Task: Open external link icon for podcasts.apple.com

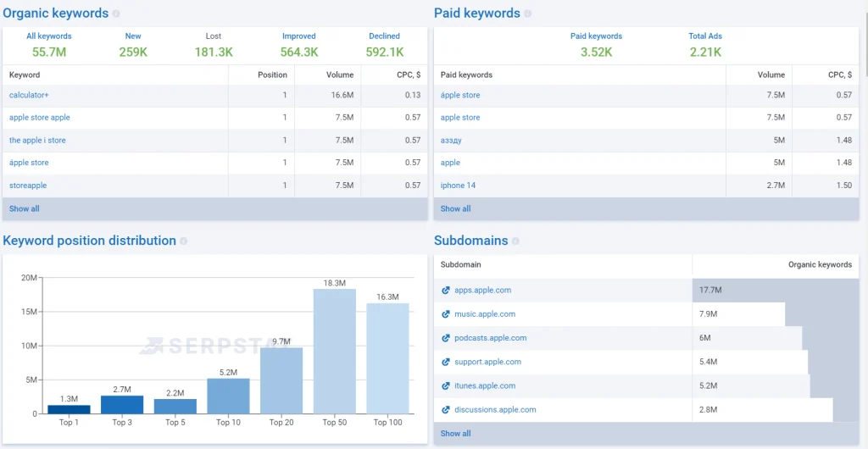Action: (445, 338)
